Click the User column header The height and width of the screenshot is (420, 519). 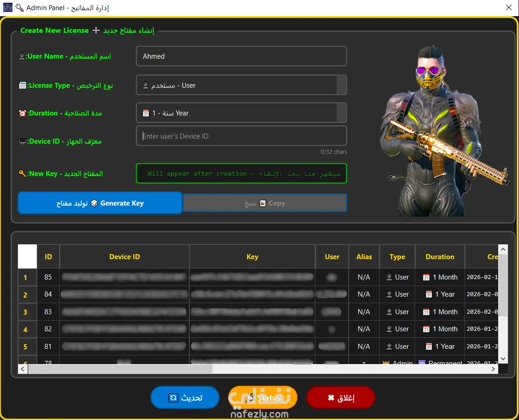tap(332, 257)
